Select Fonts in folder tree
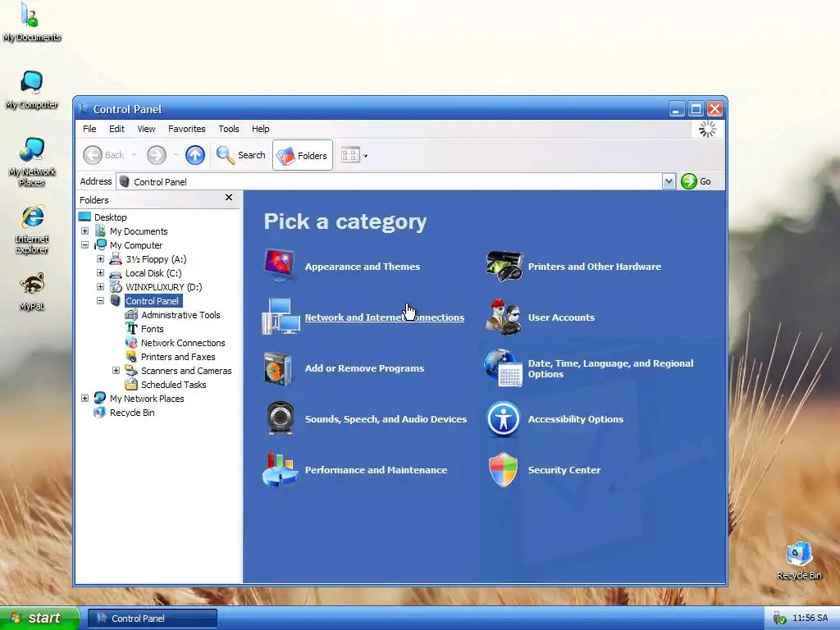 [x=152, y=329]
